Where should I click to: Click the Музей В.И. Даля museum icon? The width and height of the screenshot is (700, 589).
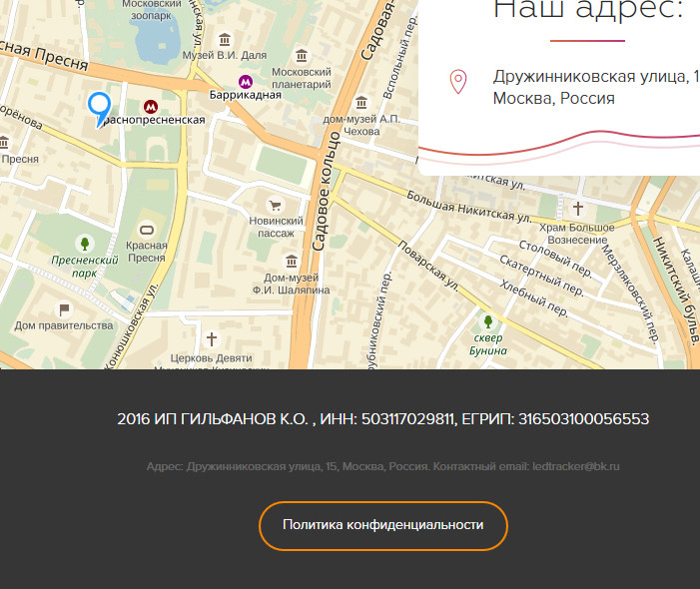coord(225,40)
